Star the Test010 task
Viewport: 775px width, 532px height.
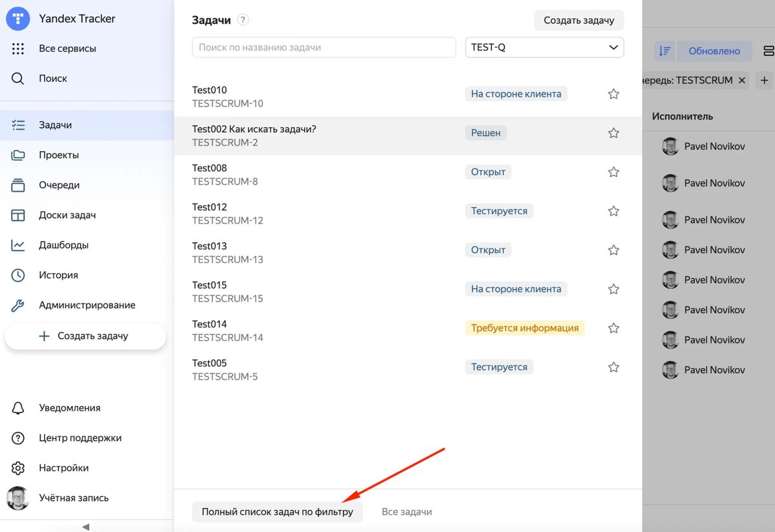[614, 94]
